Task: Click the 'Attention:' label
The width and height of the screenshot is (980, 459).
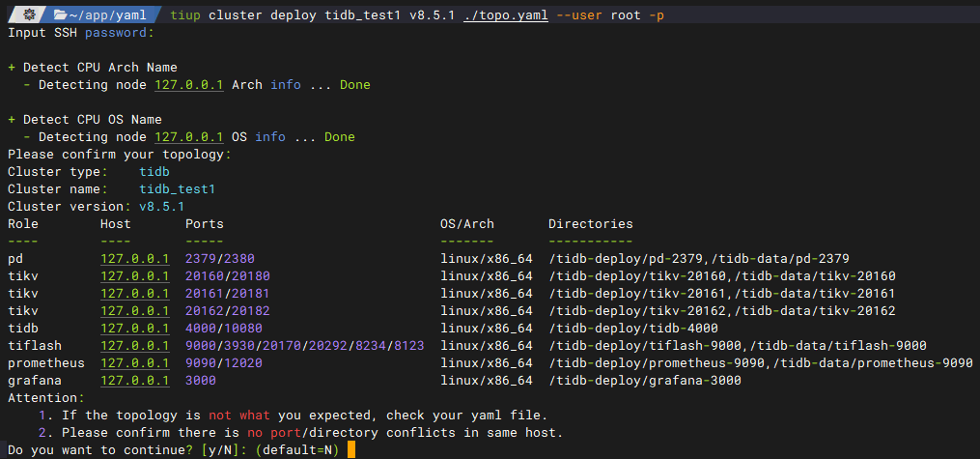Action: 46,398
